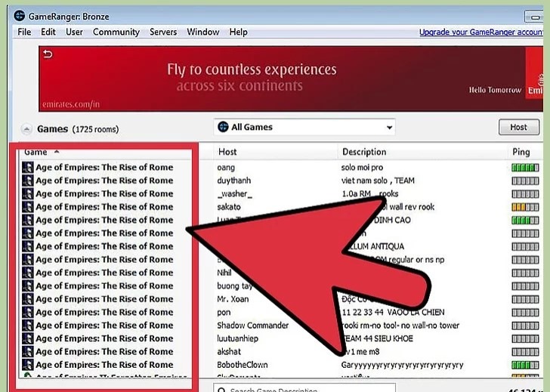
Task: Click the green ping bar in oang's row
Action: [525, 168]
